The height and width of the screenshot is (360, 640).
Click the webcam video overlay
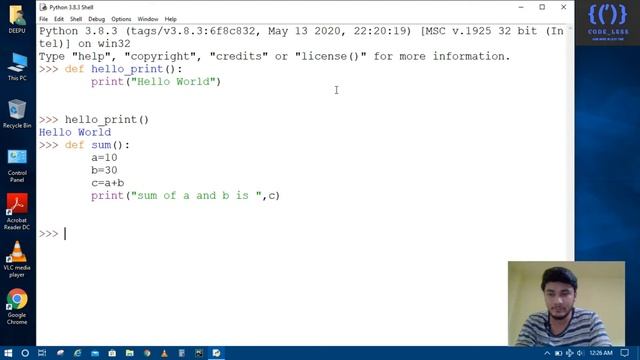(567, 304)
